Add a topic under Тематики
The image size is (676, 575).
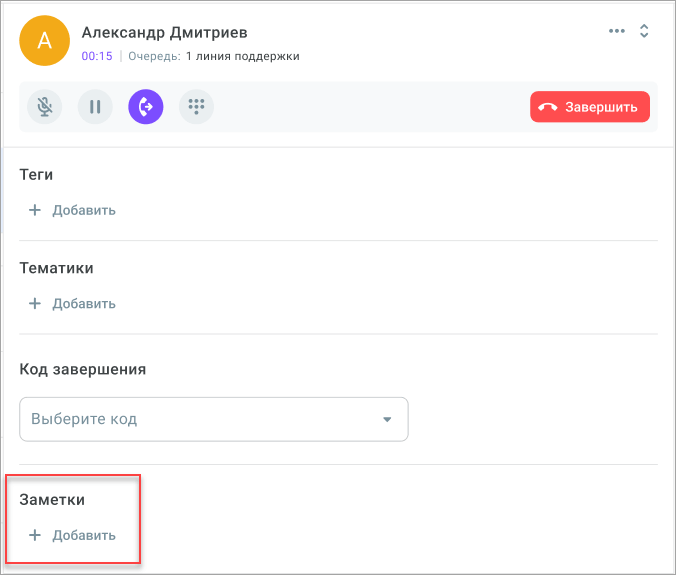(x=72, y=304)
